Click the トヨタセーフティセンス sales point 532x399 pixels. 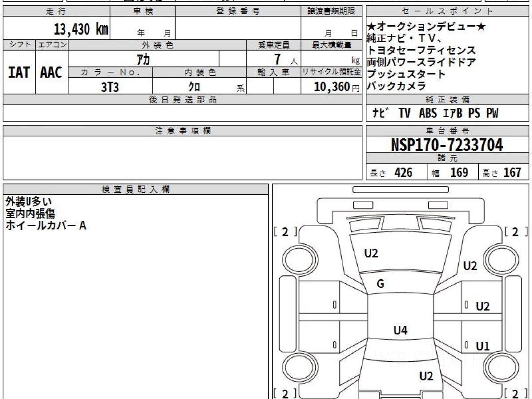[421, 50]
